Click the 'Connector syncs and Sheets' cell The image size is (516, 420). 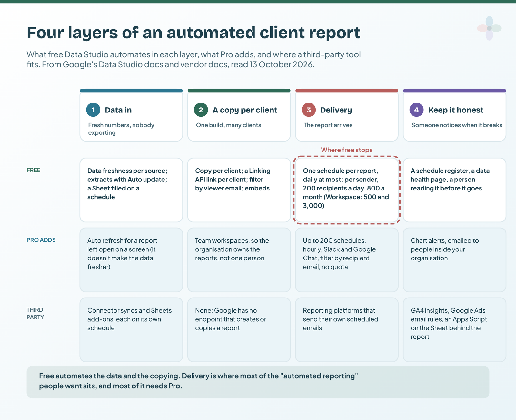131,330
